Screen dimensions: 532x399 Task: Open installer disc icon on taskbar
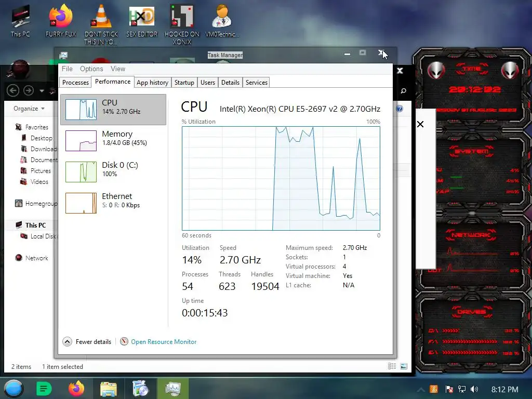tap(140, 389)
